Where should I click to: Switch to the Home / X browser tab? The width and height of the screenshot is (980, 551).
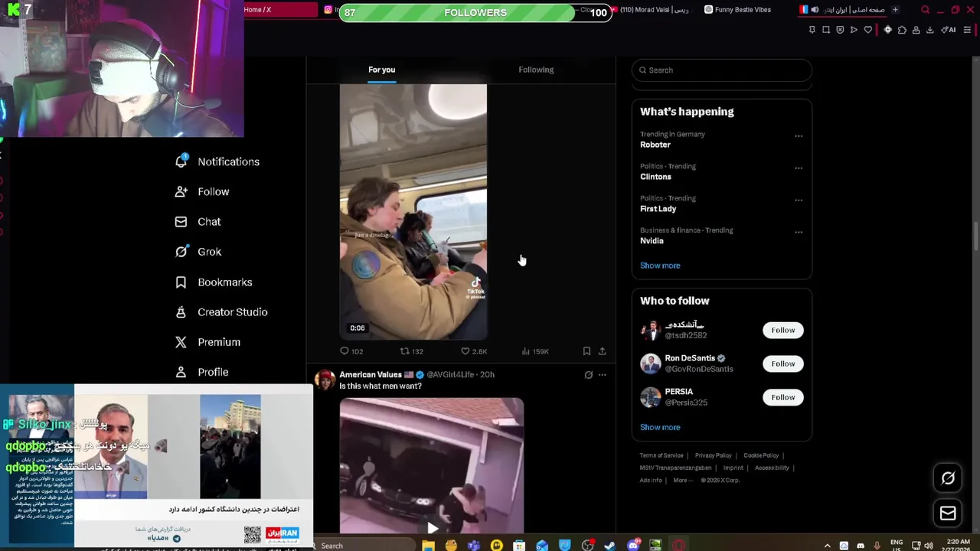(280, 10)
